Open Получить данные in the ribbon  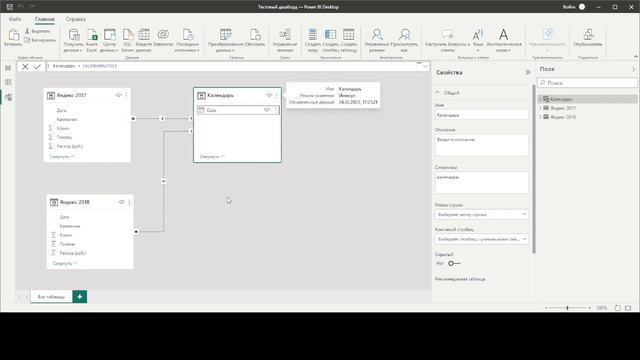[x=73, y=40]
